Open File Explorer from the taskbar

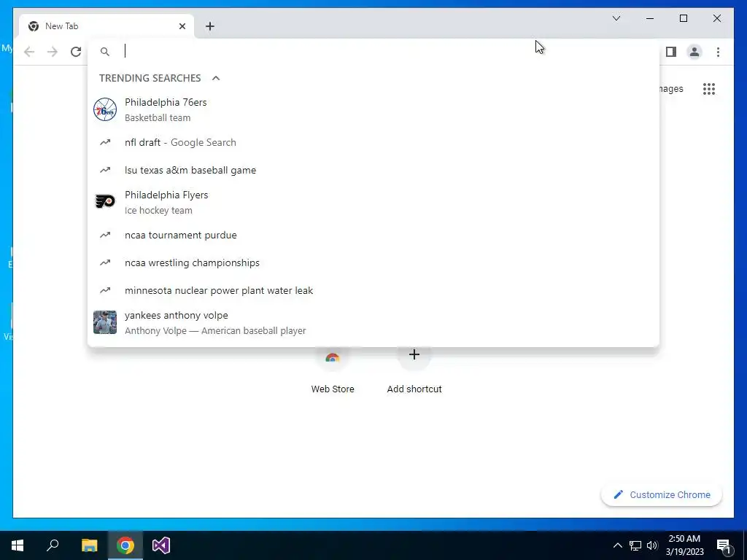[89, 545]
